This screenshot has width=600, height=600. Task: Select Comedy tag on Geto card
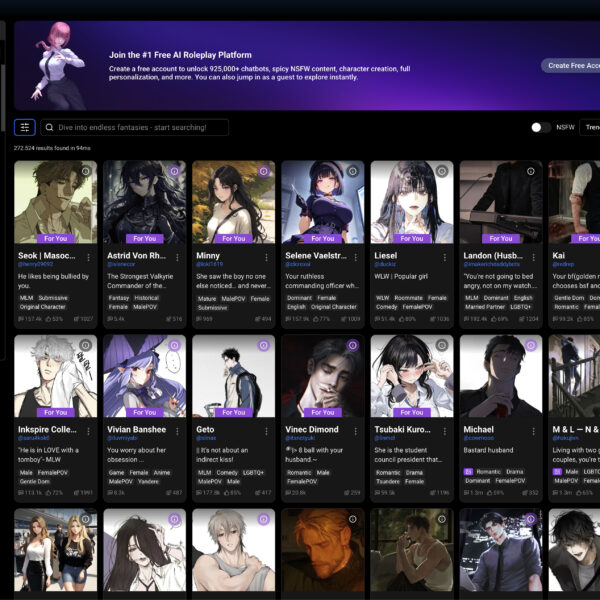(x=227, y=473)
